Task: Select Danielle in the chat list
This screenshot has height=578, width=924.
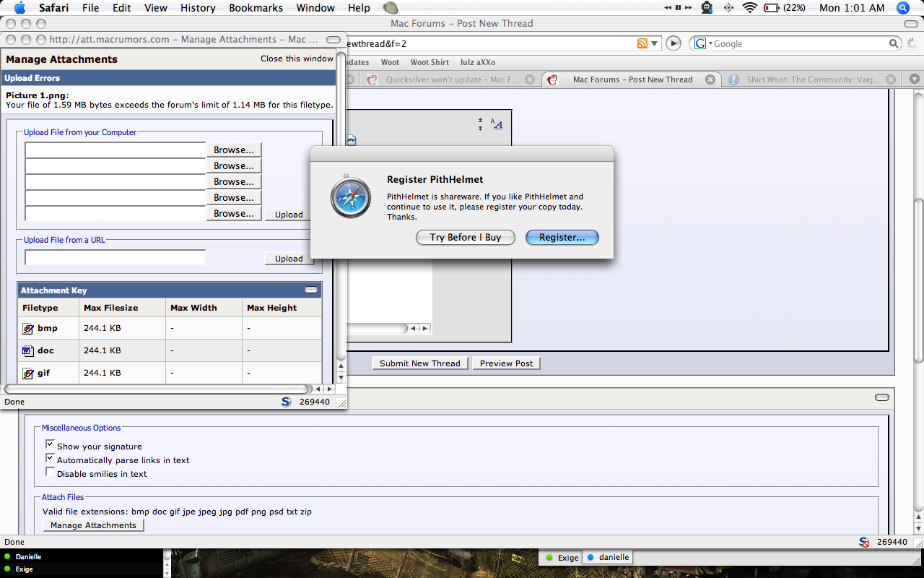Action: (x=29, y=557)
